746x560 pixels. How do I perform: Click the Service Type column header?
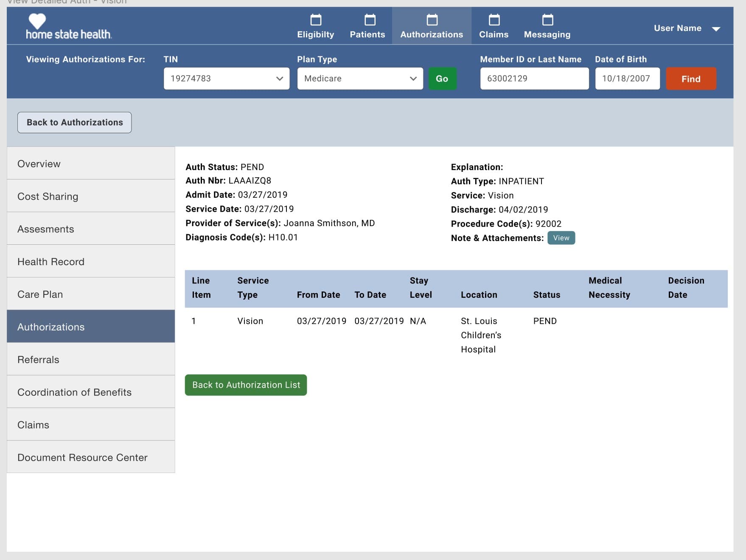[x=253, y=288]
